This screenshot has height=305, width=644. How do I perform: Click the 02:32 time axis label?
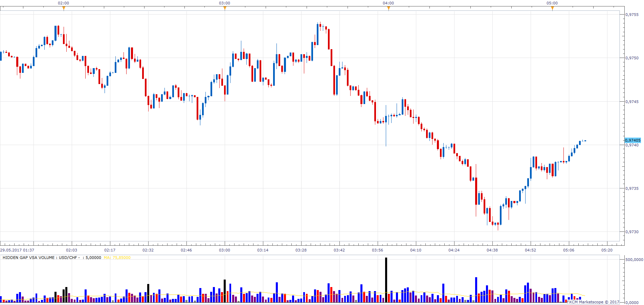148,250
